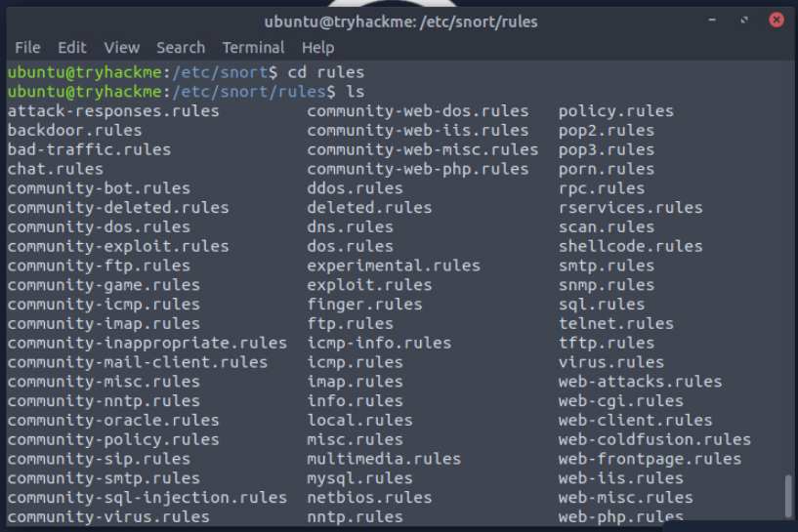Open the Edit menu
Screen dimensions: 798x532
(x=72, y=47)
